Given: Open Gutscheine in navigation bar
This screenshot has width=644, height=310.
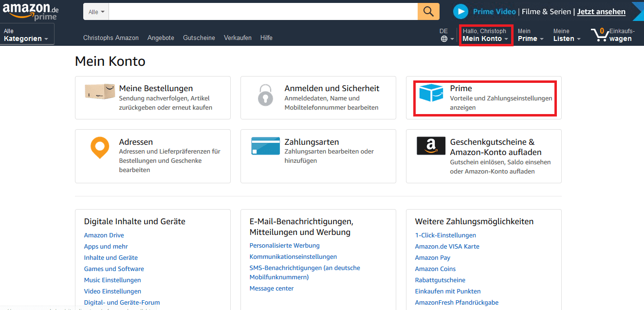Looking at the screenshot, I should pyautogui.click(x=199, y=38).
